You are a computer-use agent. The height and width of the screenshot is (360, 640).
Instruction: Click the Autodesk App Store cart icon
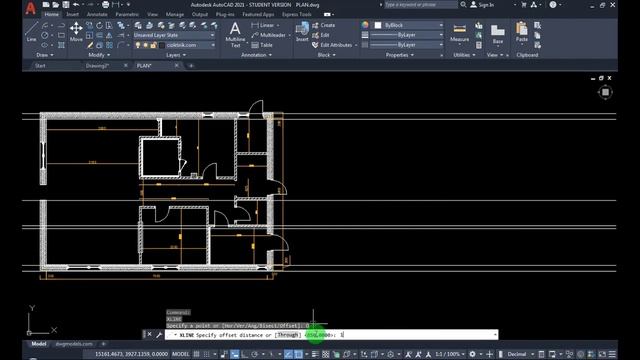[524, 4]
